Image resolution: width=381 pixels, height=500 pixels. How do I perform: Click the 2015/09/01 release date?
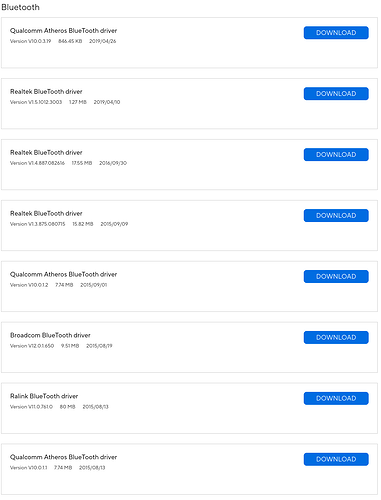click(94, 285)
